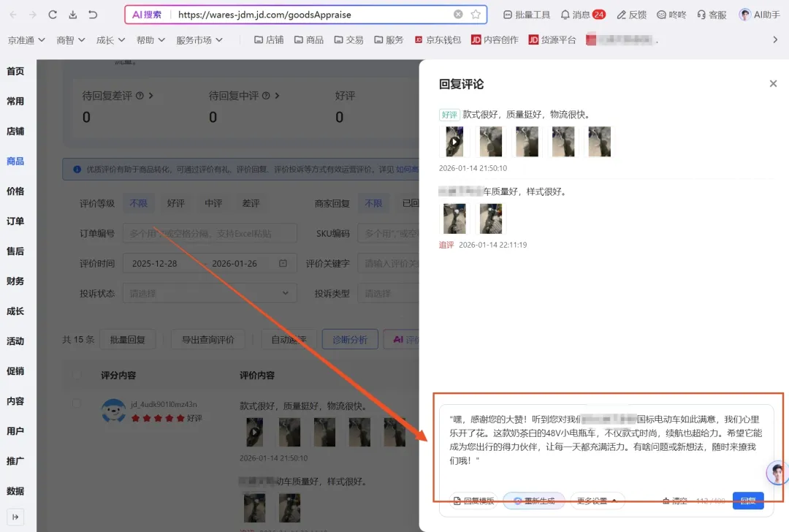Open the 内容创作 shortcut
The height and width of the screenshot is (532, 789).
pyautogui.click(x=494, y=39)
